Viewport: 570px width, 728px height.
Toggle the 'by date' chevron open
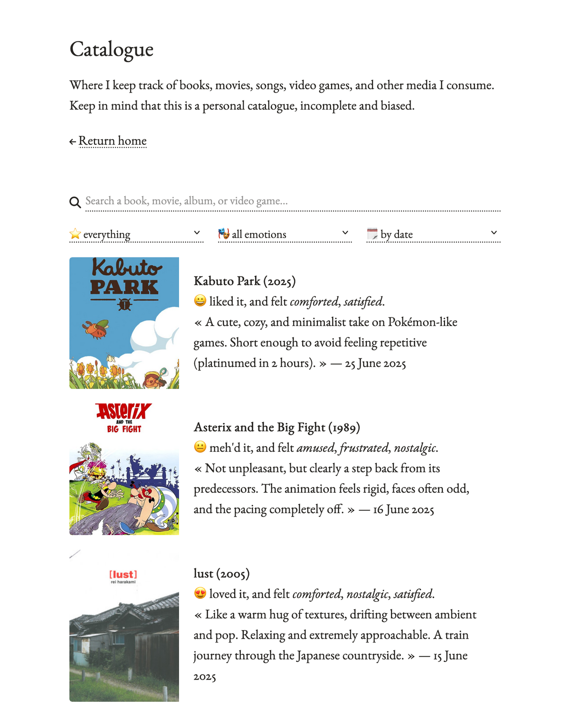click(x=494, y=232)
